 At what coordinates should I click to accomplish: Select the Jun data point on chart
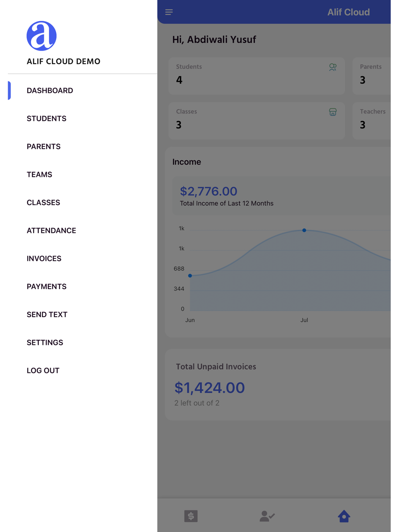pyautogui.click(x=190, y=276)
